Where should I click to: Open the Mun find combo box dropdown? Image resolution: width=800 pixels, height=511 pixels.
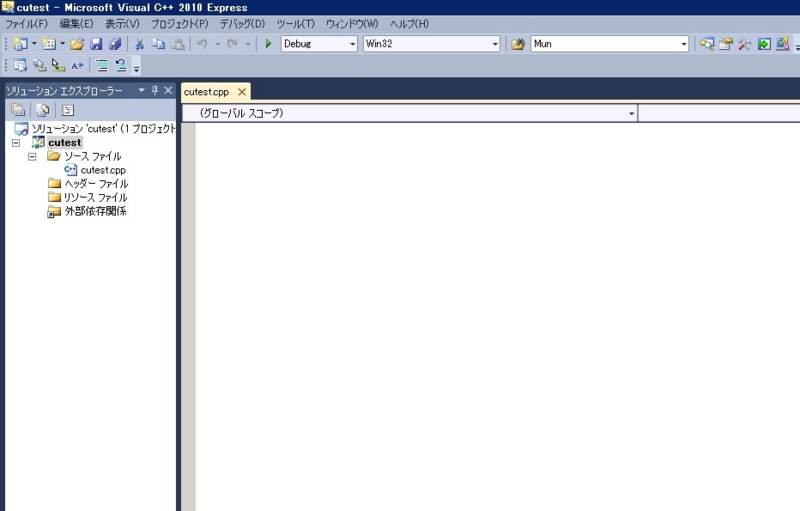click(684, 44)
